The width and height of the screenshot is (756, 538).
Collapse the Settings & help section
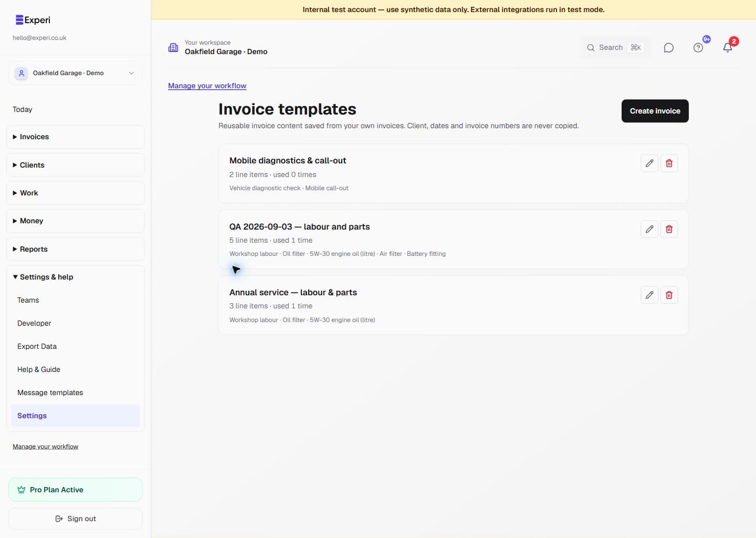tap(75, 277)
